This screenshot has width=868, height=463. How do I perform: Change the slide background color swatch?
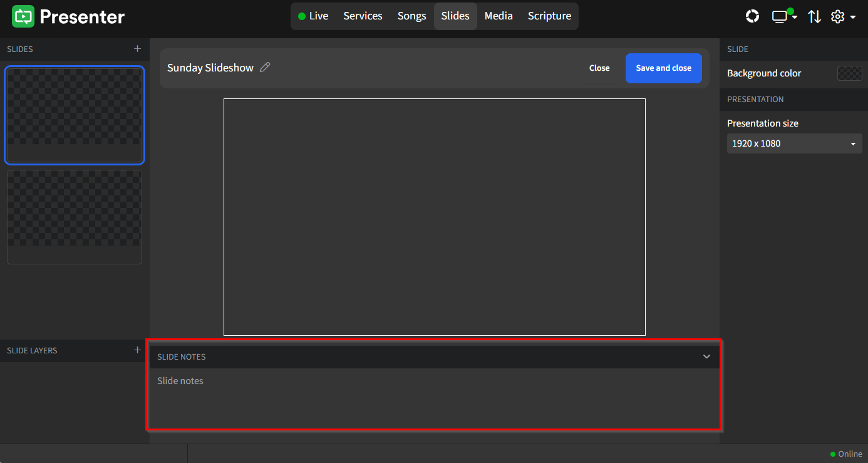849,73
